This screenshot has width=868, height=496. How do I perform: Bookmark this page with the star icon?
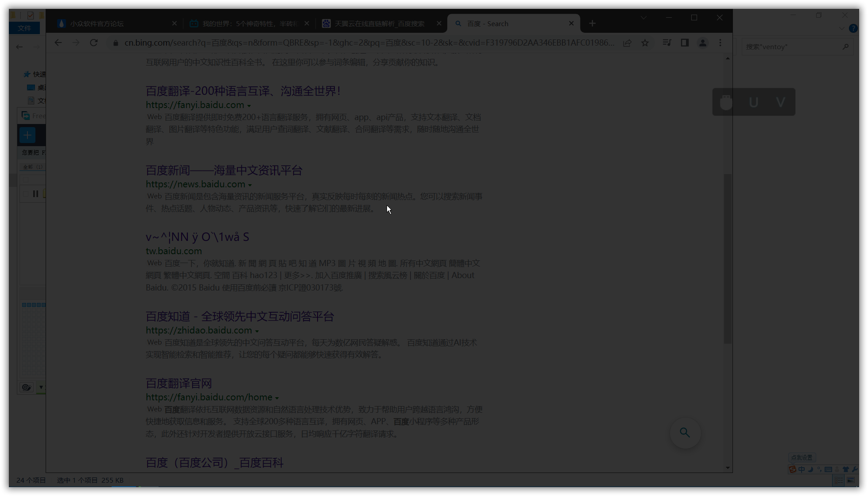pyautogui.click(x=645, y=43)
